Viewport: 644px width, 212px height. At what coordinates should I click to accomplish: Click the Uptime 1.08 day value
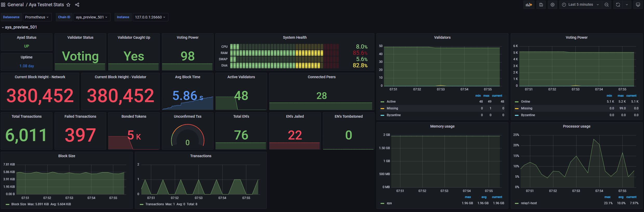click(x=26, y=66)
